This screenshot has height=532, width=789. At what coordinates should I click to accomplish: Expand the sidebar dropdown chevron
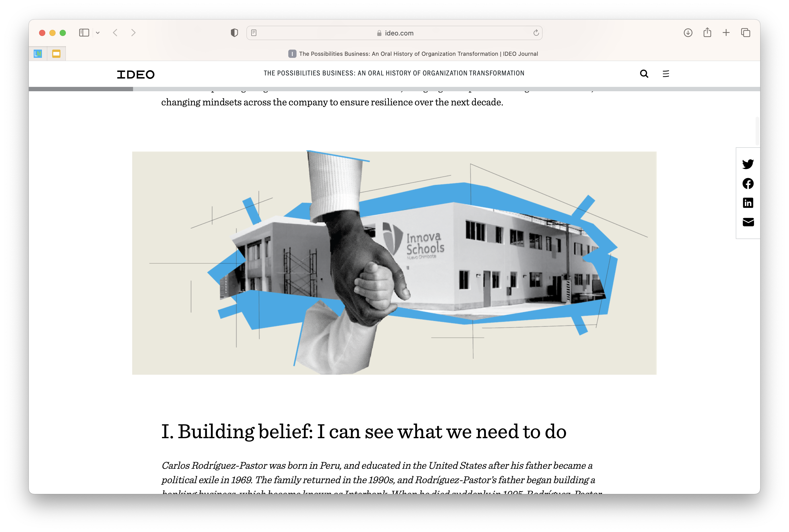[98, 33]
